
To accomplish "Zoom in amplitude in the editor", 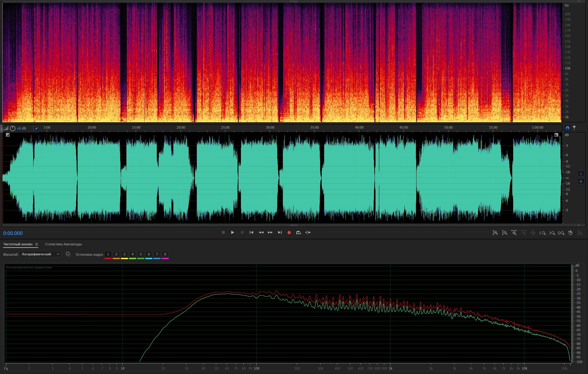I will 495,233.
